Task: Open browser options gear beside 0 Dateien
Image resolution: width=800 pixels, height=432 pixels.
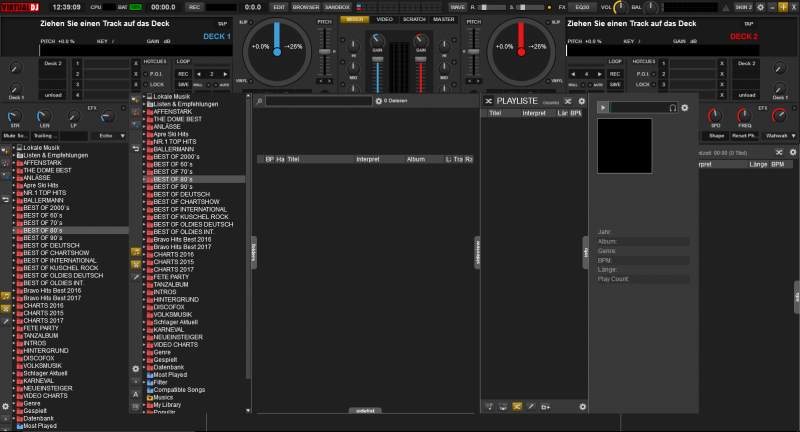Action: 379,101
